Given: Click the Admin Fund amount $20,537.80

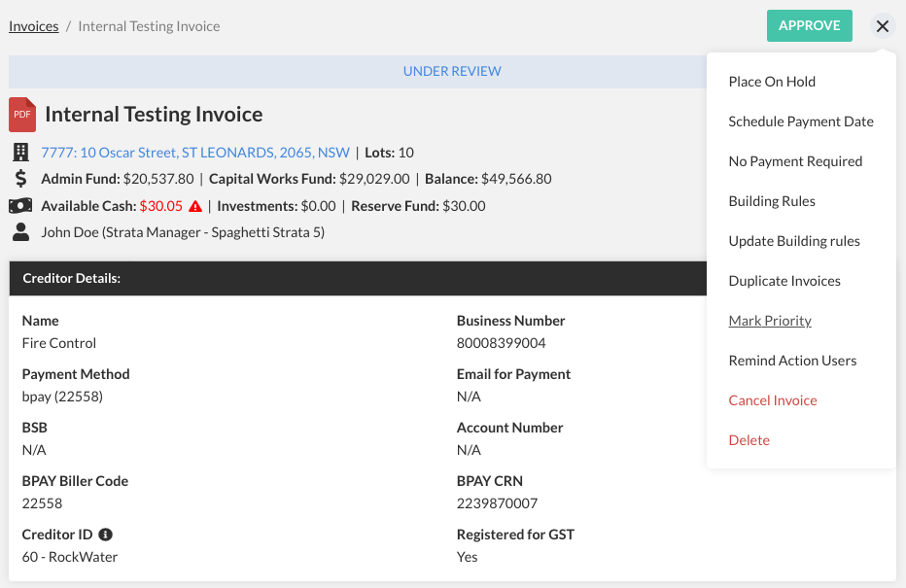Looking at the screenshot, I should pyautogui.click(x=158, y=179).
